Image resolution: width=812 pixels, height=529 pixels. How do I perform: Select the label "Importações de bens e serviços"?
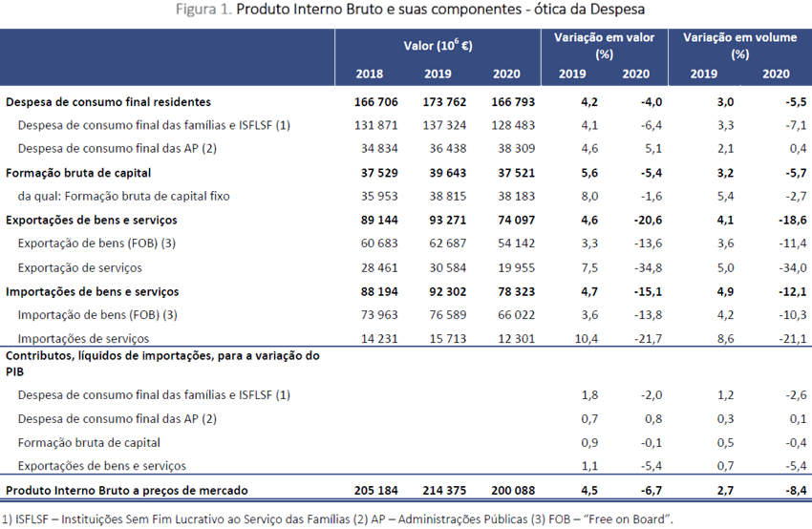pyautogui.click(x=92, y=292)
